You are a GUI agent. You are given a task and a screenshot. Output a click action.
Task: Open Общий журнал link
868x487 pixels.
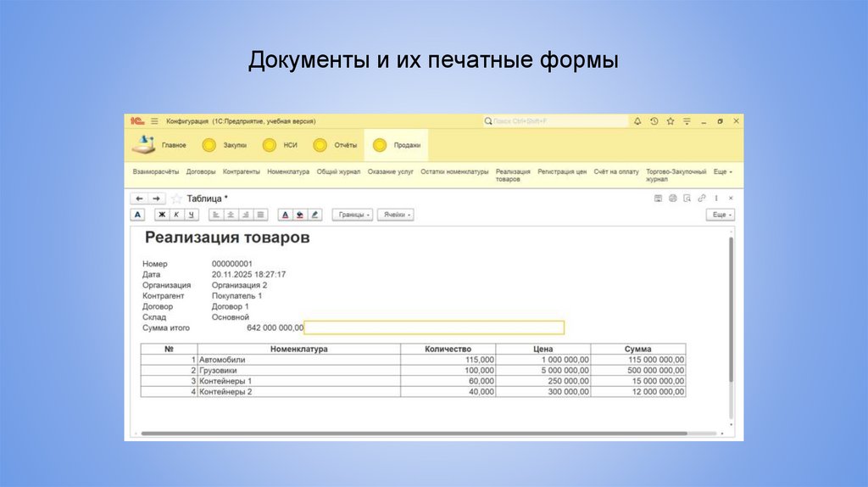[338, 171]
